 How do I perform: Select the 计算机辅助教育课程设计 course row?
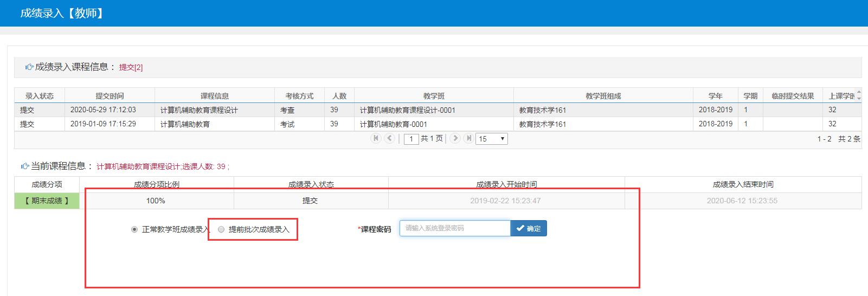click(199, 110)
